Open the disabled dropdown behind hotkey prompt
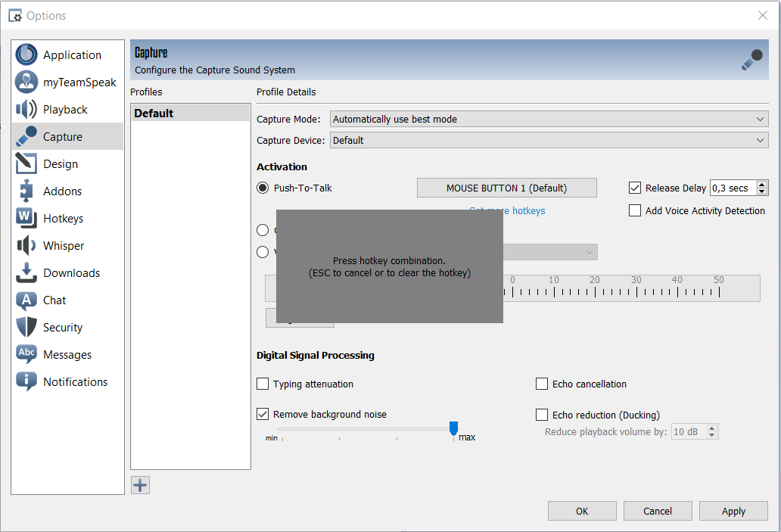The width and height of the screenshot is (781, 532). [550, 252]
